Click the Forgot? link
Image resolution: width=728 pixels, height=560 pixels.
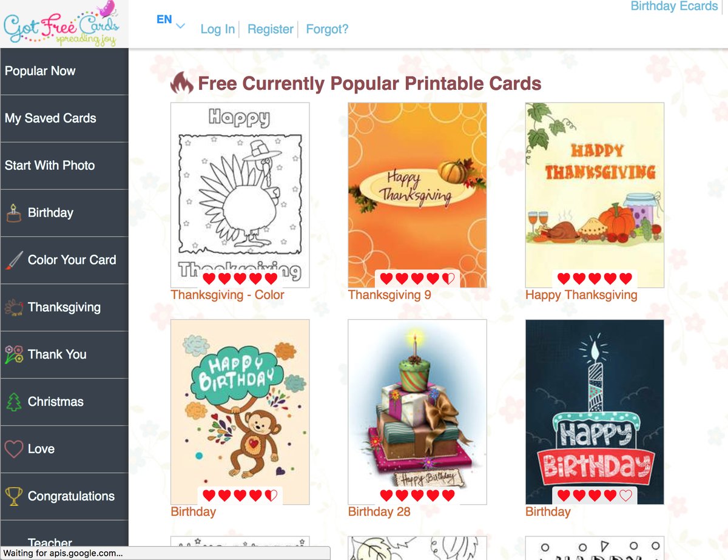tap(328, 29)
